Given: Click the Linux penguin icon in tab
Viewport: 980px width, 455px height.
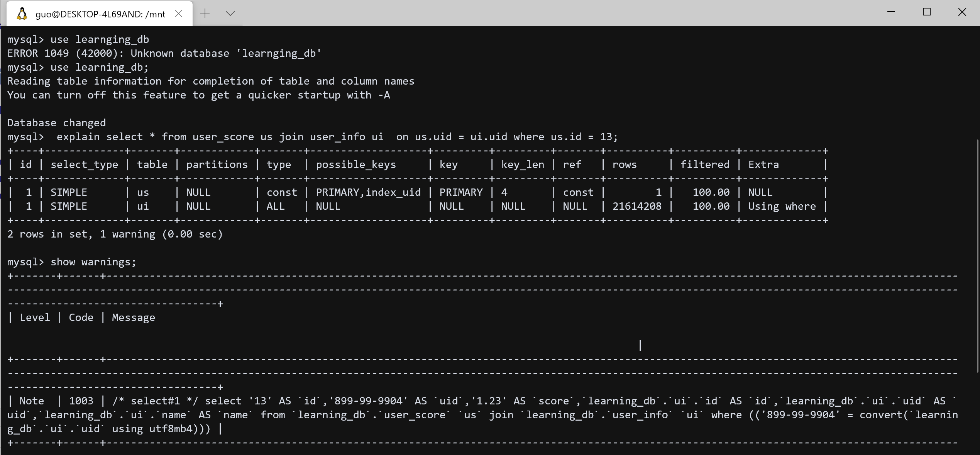Looking at the screenshot, I should point(22,14).
